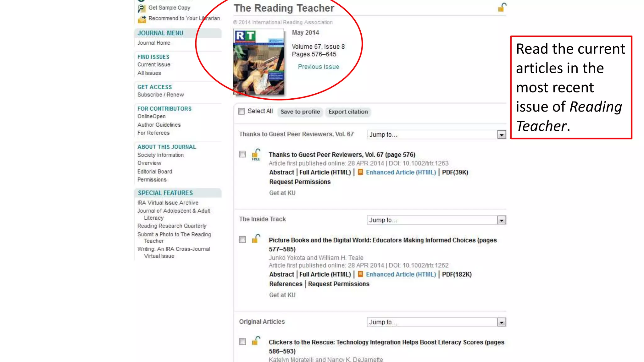Screen dimensions: 644x362
Task: Open Current Issue in the journal menu
Action: click(x=153, y=64)
